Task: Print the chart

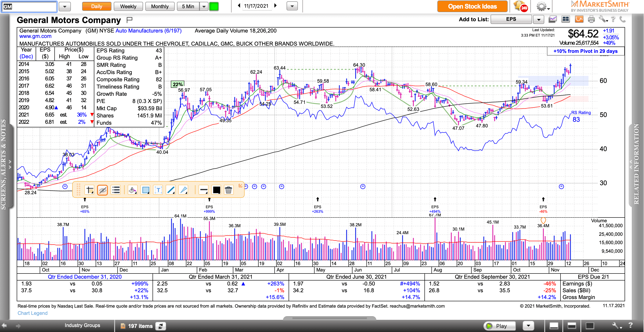Action: tap(591, 19)
